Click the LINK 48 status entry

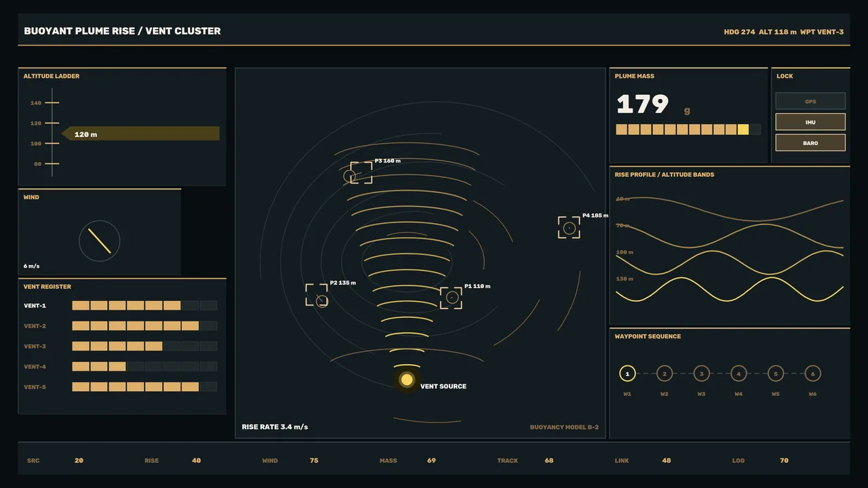(x=643, y=460)
